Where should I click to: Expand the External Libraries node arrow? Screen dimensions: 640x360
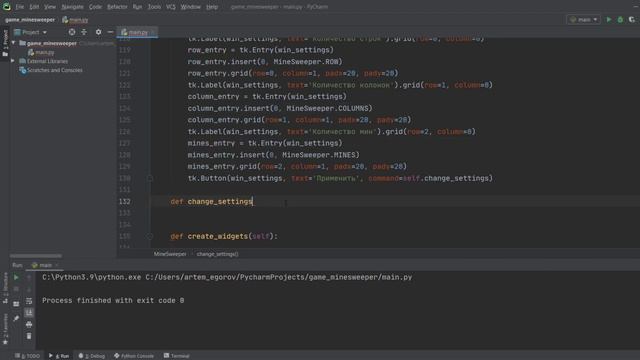coord(13,61)
